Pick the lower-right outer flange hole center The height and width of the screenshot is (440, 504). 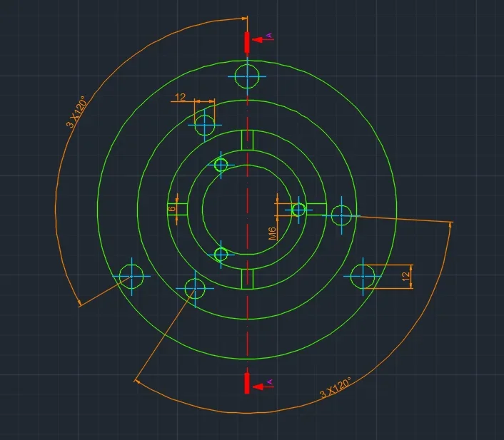click(x=363, y=276)
